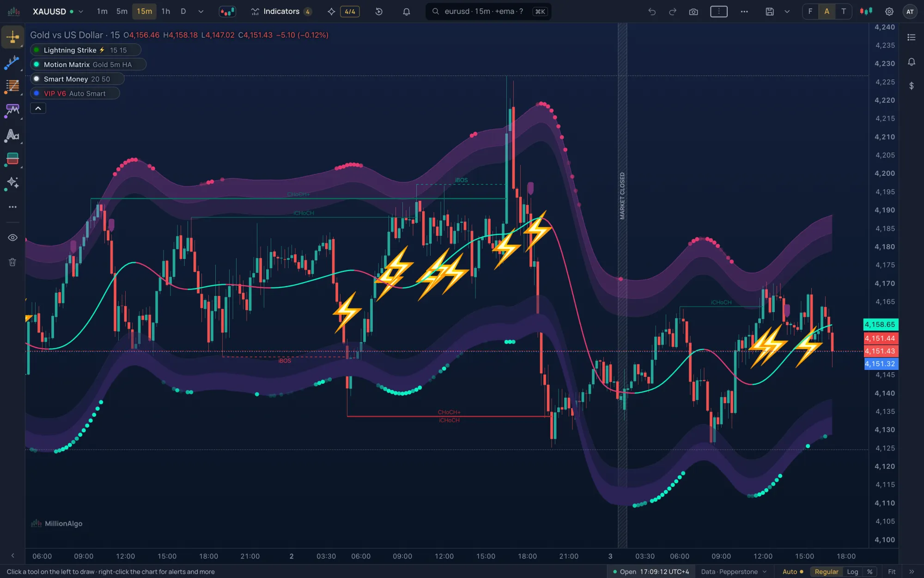Toggle percent price scale

[x=869, y=572]
